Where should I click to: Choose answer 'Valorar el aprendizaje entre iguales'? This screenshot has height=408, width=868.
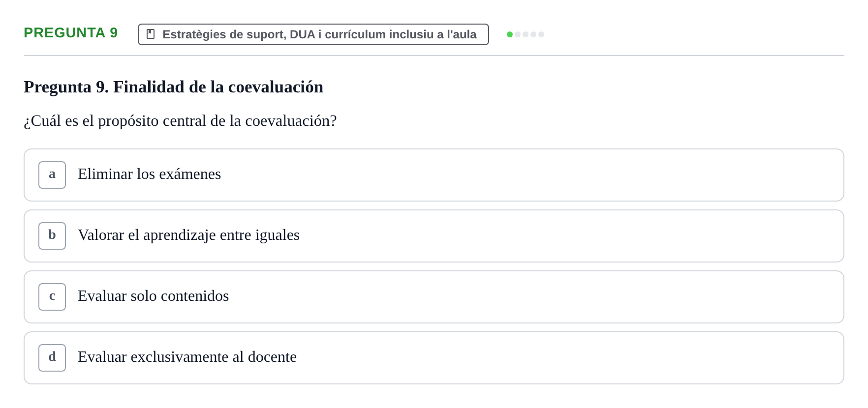click(434, 236)
